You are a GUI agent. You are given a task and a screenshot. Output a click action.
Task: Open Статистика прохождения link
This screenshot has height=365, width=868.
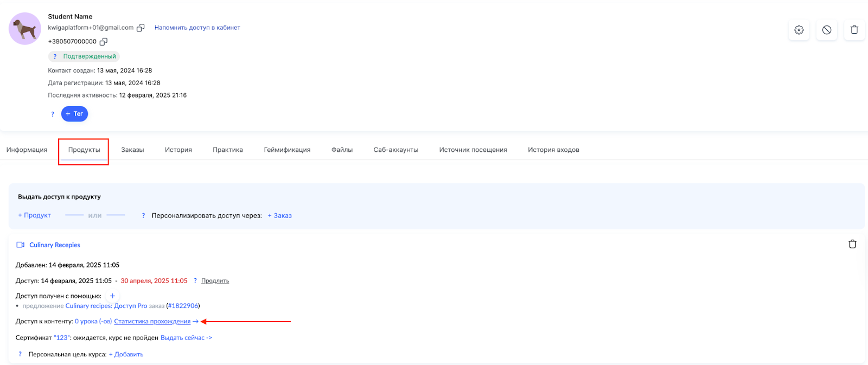pyautogui.click(x=152, y=322)
